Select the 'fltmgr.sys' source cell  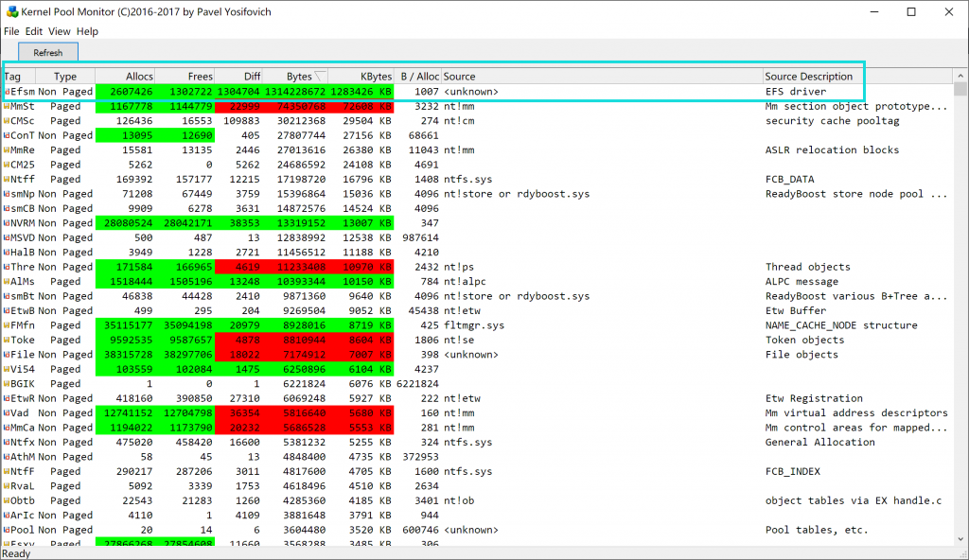click(474, 325)
